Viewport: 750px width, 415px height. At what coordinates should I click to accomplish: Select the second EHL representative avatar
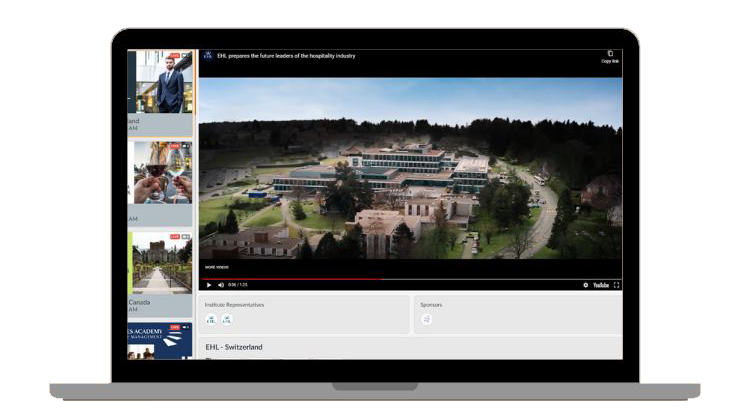(x=227, y=319)
